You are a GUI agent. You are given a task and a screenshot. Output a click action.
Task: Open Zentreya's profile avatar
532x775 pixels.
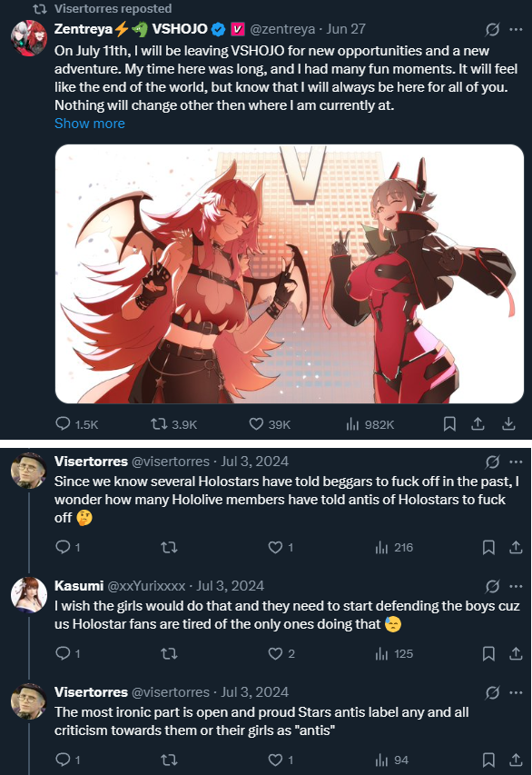coord(29,38)
